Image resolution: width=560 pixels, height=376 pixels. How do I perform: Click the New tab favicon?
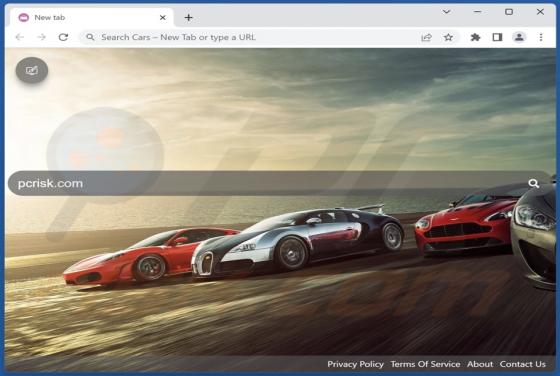24,17
